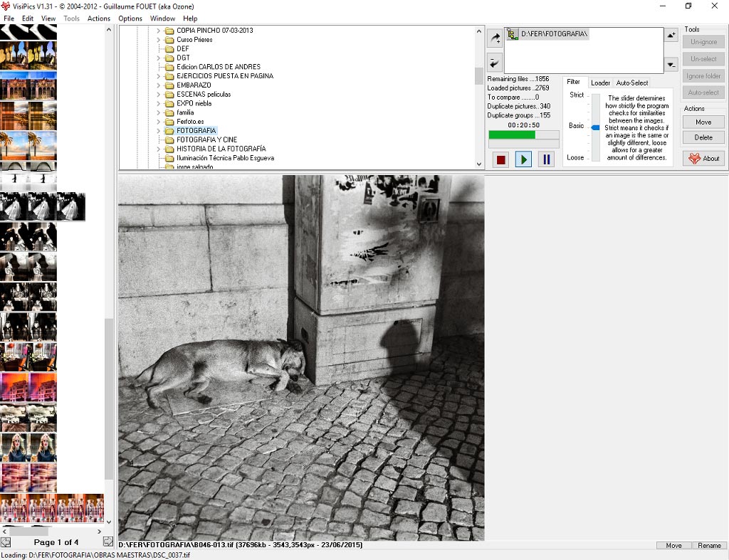The height and width of the screenshot is (560, 729).
Task: Click the folder-tree icon of the D:\FER\FOTOGRAFIA\ entry
Action: (x=513, y=34)
